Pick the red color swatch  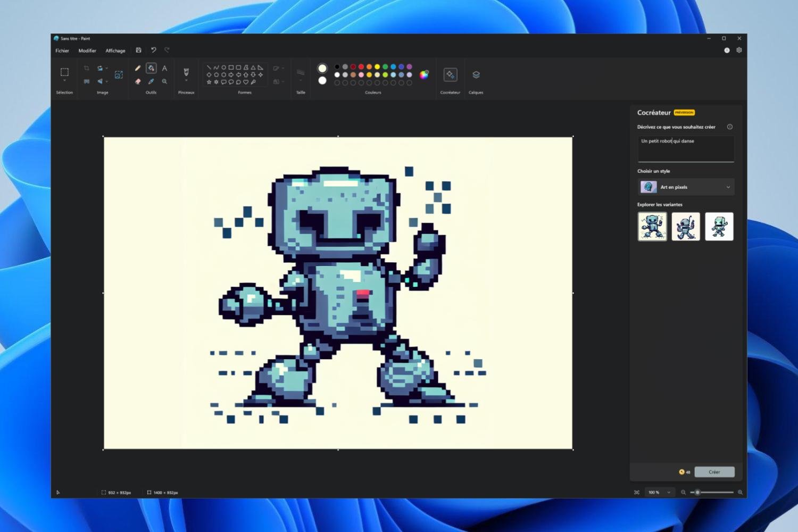click(361, 67)
